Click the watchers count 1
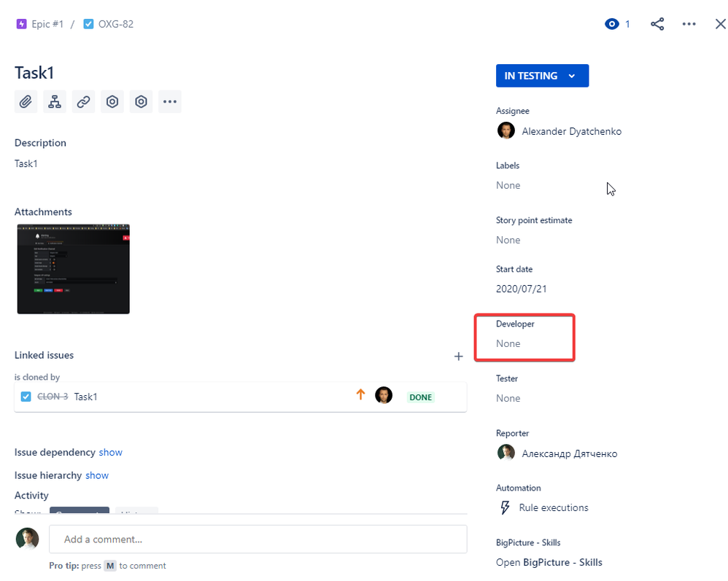The height and width of the screenshot is (581, 728). 627,24
